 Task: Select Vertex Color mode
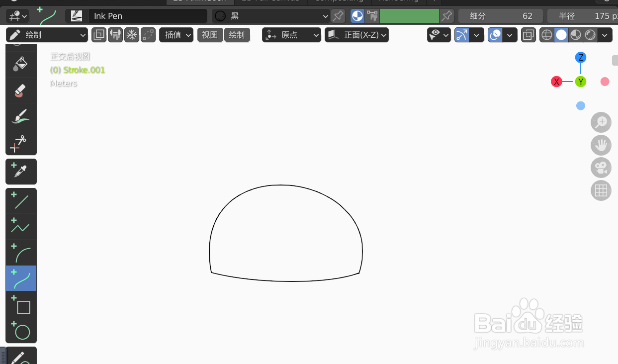pos(372,16)
